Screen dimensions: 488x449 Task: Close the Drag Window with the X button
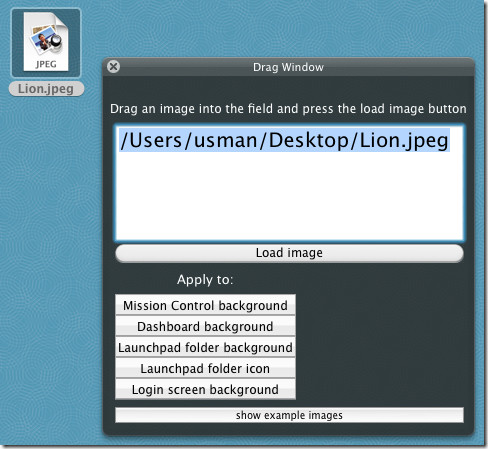[x=114, y=67]
